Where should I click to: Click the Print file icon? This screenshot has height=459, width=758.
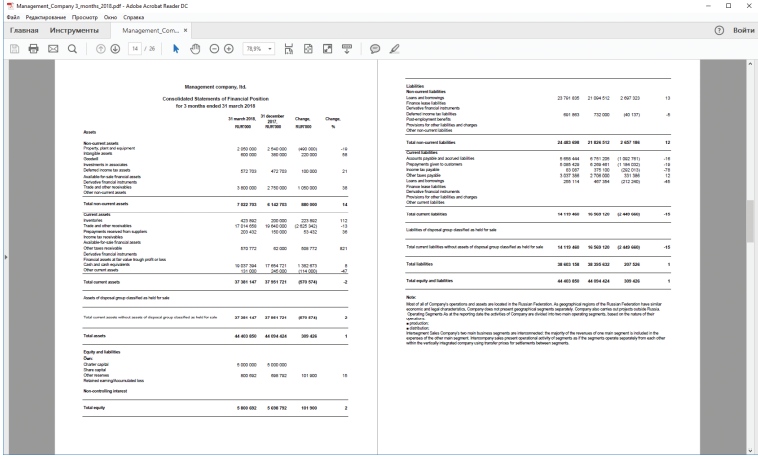[32, 48]
